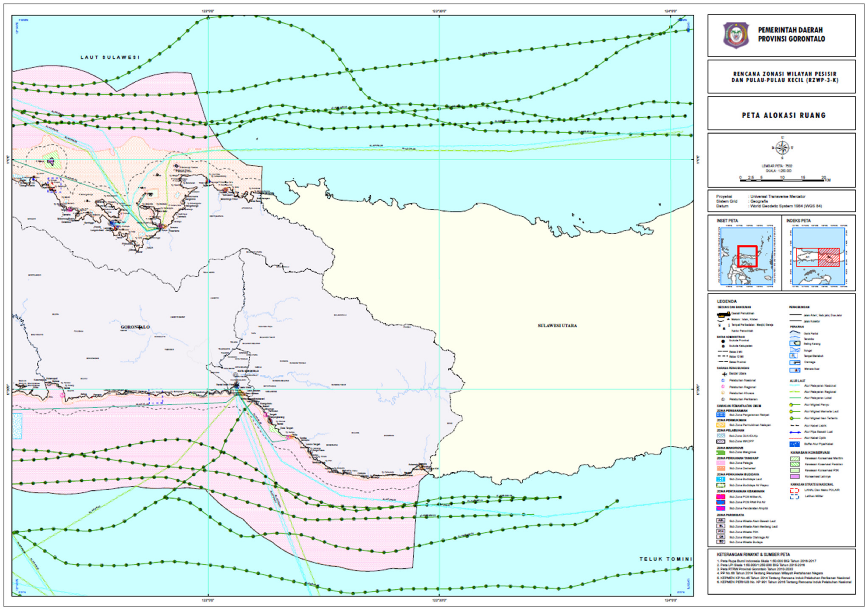Click the SULAWESI UTARA label on map

point(557,326)
